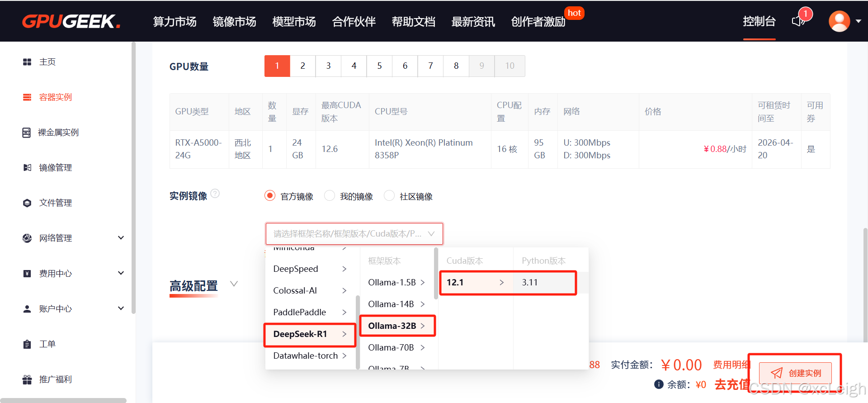This screenshot has height=403, width=868.
Task: Click the 推广福利 gift icon
Action: coord(27,379)
